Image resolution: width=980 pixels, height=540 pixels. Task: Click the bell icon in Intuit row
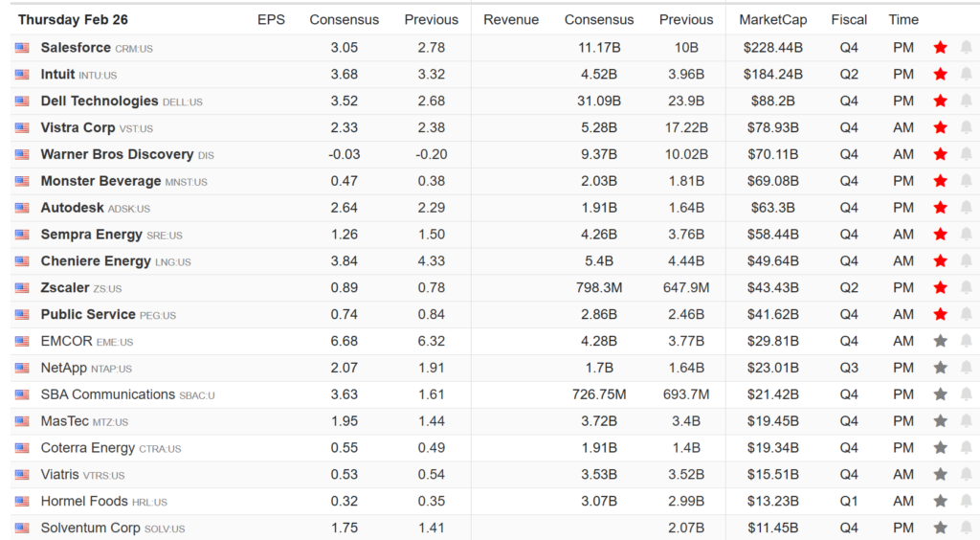pos(966,74)
